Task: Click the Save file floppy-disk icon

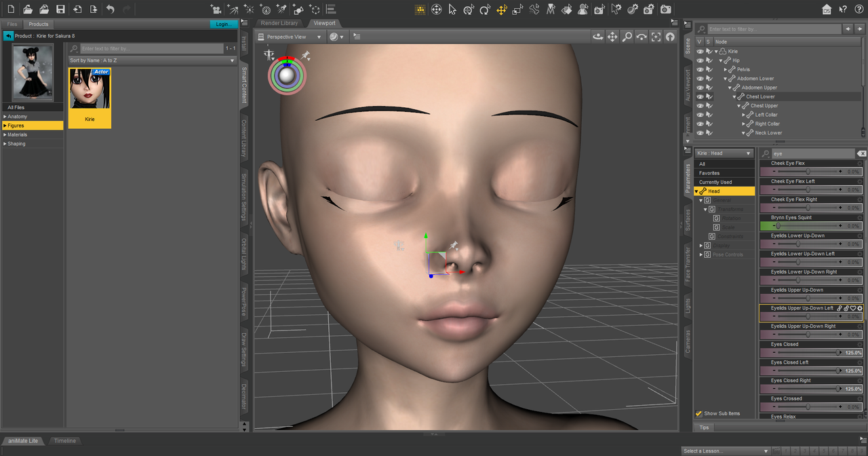Action: click(61, 9)
